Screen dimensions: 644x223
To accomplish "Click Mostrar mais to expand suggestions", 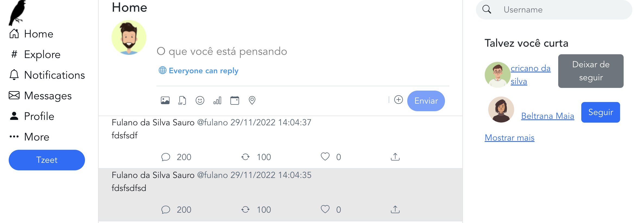I will pos(509,138).
